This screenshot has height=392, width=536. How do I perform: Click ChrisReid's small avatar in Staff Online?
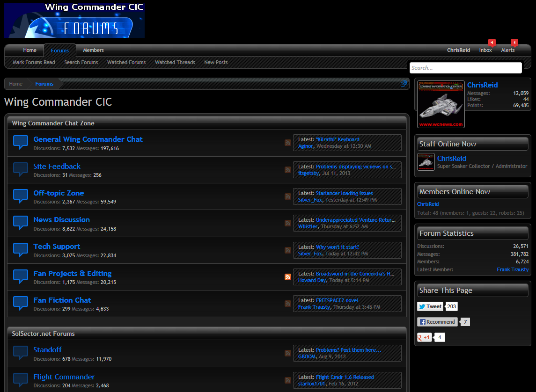(426, 162)
